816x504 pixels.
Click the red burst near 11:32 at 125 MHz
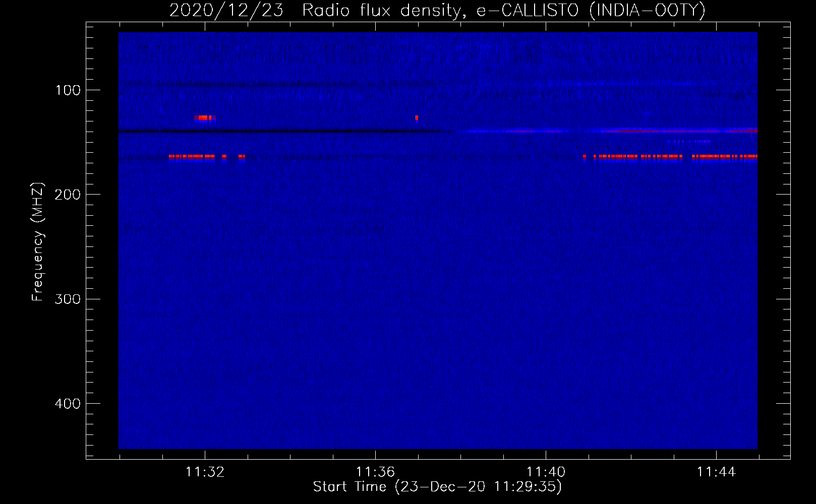click(205, 118)
